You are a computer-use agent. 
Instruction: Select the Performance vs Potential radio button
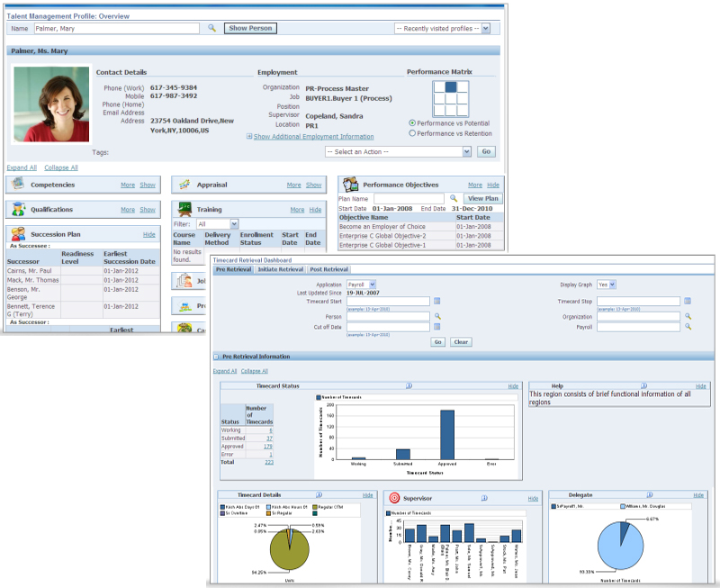click(x=413, y=123)
